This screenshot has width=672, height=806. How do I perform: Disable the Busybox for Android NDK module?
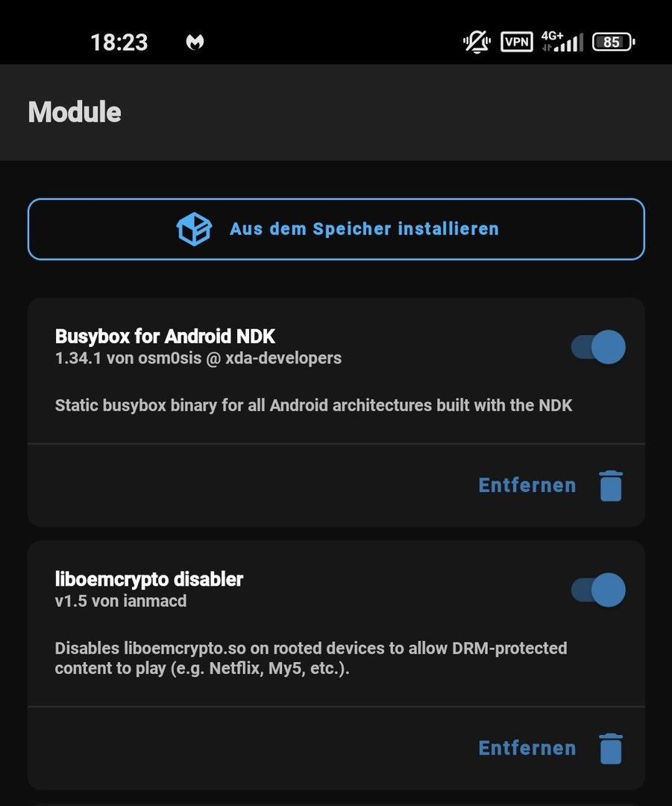coord(599,347)
